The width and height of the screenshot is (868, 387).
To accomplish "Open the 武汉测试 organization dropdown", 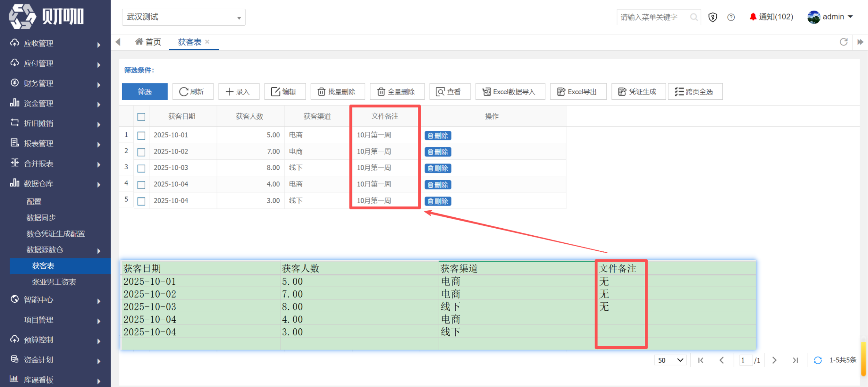I will tap(184, 17).
